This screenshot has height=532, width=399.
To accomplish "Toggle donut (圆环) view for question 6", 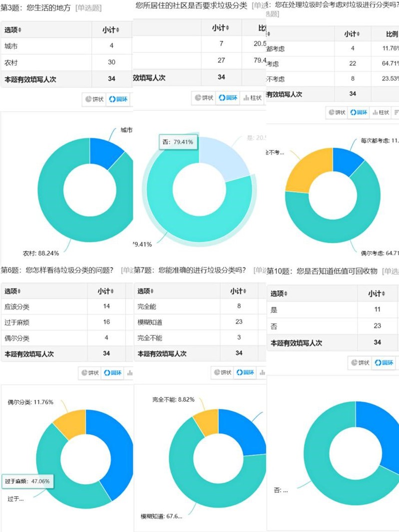I will point(113,373).
